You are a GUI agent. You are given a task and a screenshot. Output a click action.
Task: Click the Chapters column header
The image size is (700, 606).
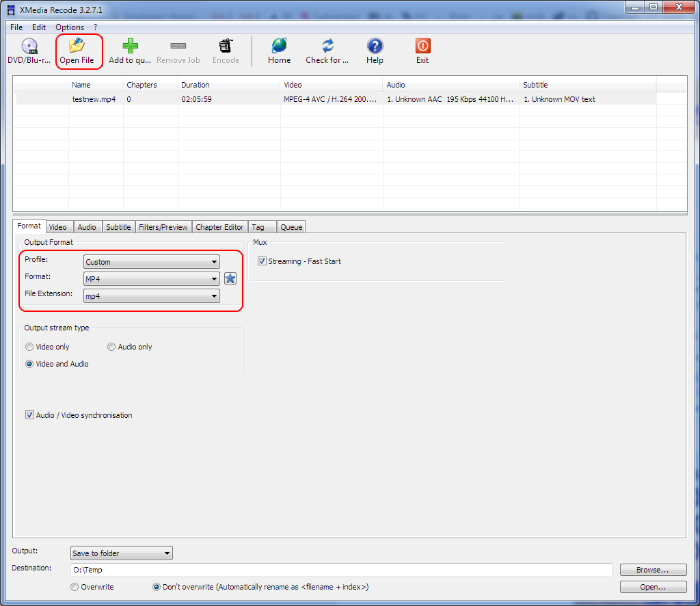pos(150,85)
